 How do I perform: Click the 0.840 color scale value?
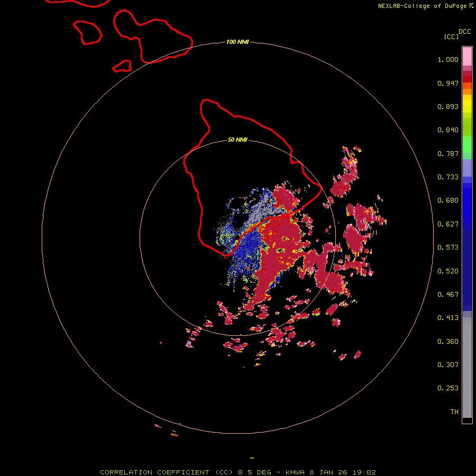[x=448, y=130]
